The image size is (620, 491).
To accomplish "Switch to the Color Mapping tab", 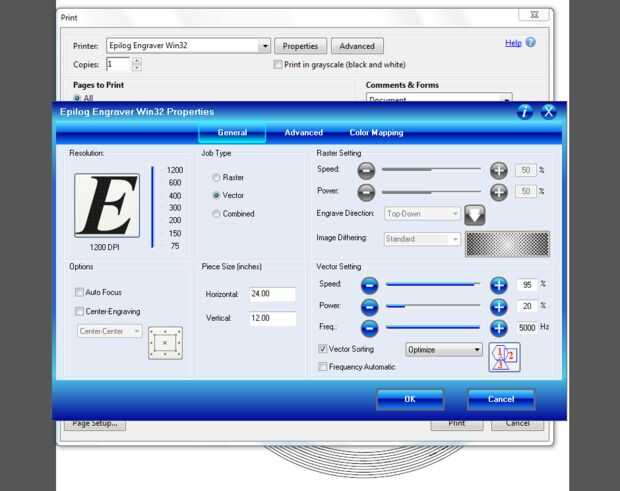I will coord(376,133).
